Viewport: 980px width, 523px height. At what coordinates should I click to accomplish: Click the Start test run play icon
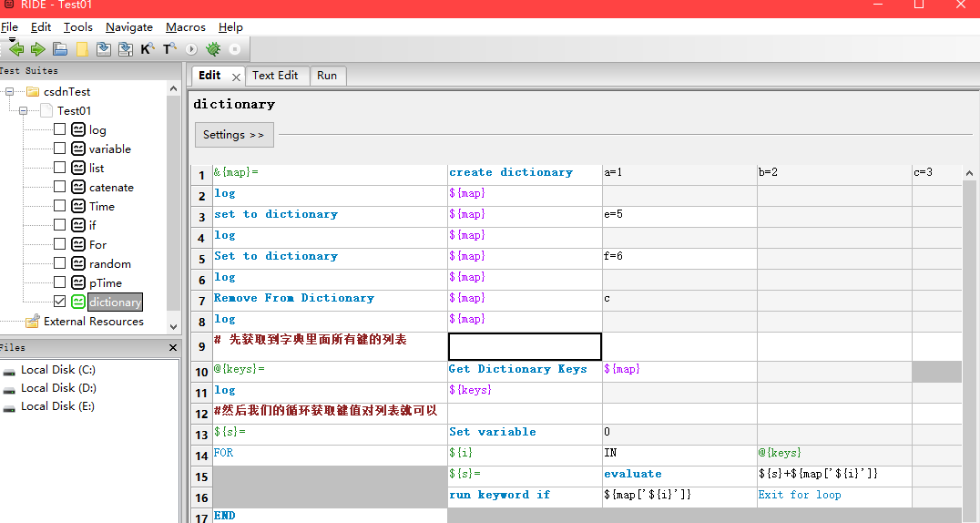point(191,49)
